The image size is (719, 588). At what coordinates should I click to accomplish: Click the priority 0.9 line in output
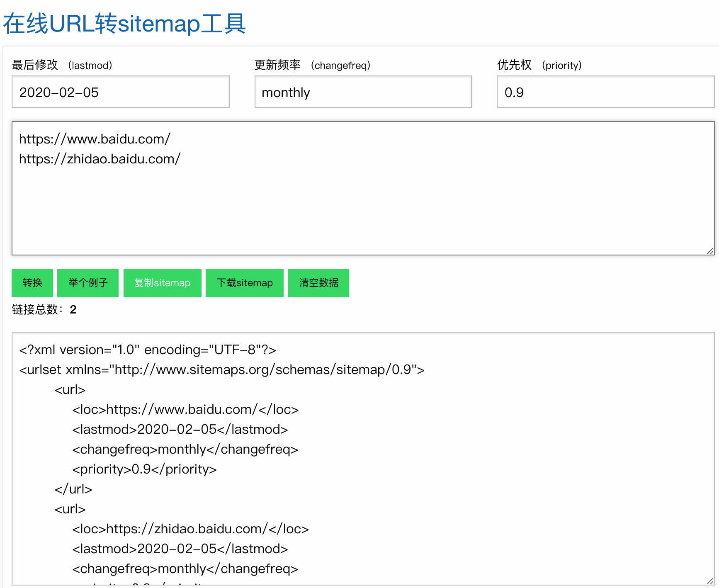pos(144,469)
